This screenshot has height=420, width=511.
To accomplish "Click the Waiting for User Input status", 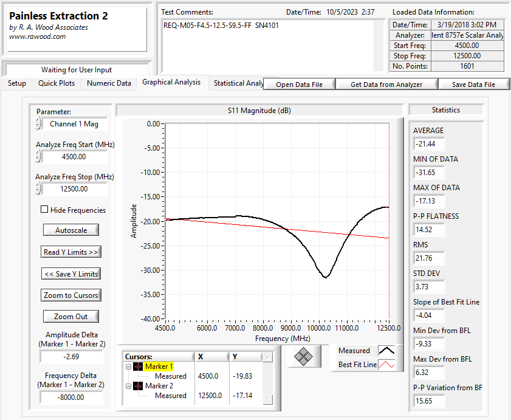I will (x=77, y=70).
